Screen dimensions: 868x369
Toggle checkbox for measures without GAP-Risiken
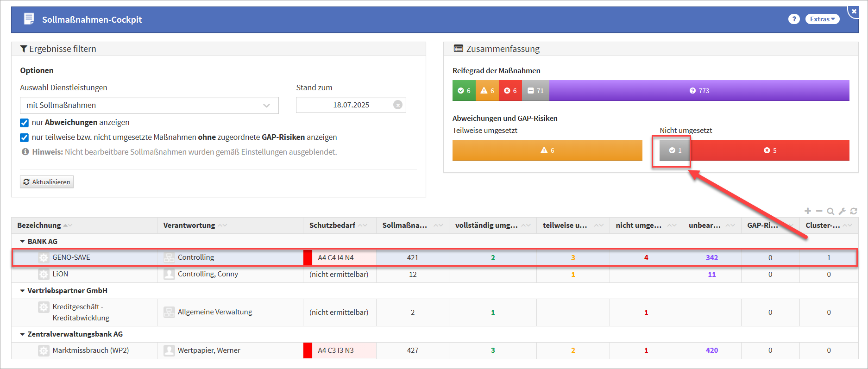coord(25,138)
